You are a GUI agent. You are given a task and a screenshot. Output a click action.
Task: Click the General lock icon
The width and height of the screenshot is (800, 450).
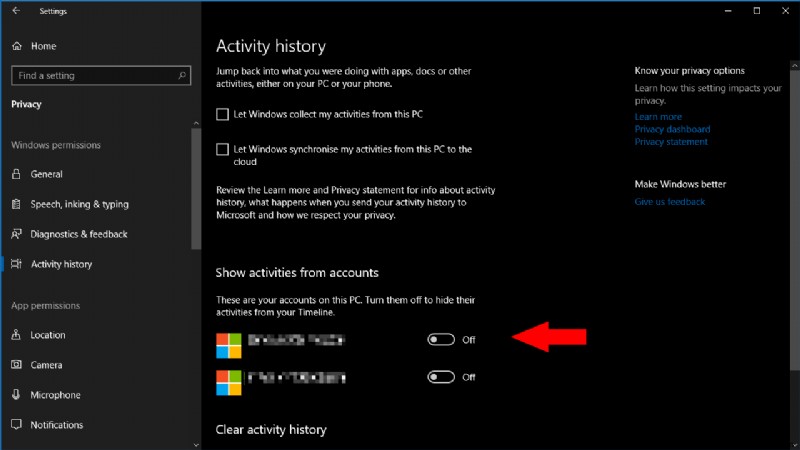click(16, 174)
